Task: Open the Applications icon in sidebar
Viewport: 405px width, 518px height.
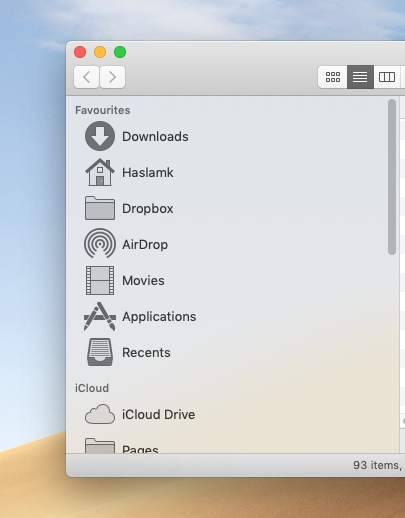Action: pos(100,316)
